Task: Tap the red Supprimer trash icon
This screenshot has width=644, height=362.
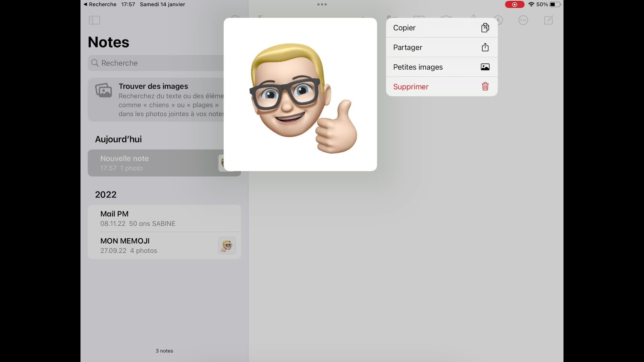Action: pyautogui.click(x=485, y=86)
